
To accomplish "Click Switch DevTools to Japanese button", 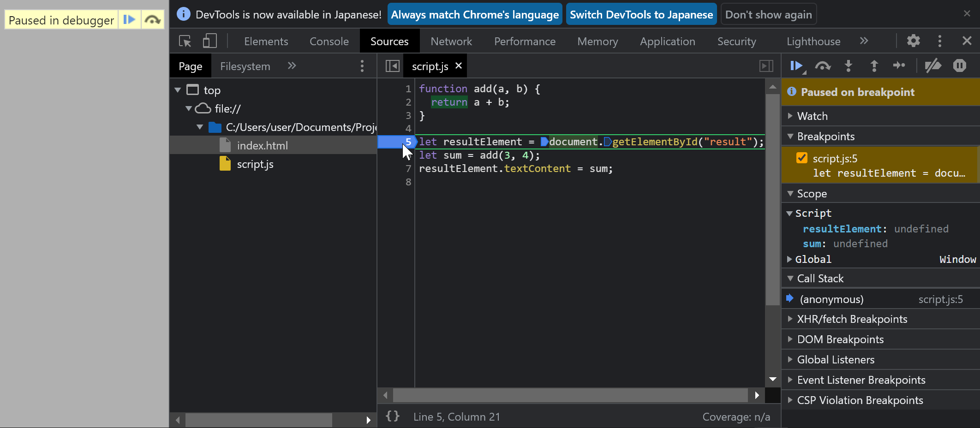I will point(641,15).
